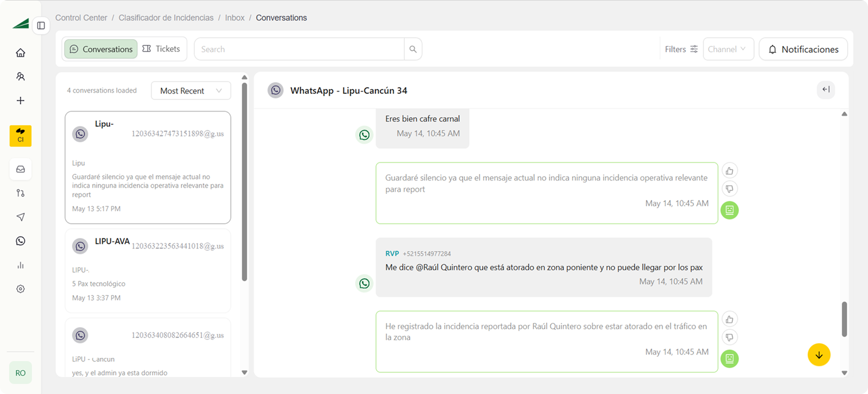This screenshot has height=394, width=868.
Task: Thumbs down the 'Guardaré silencio' reply
Action: [x=730, y=188]
